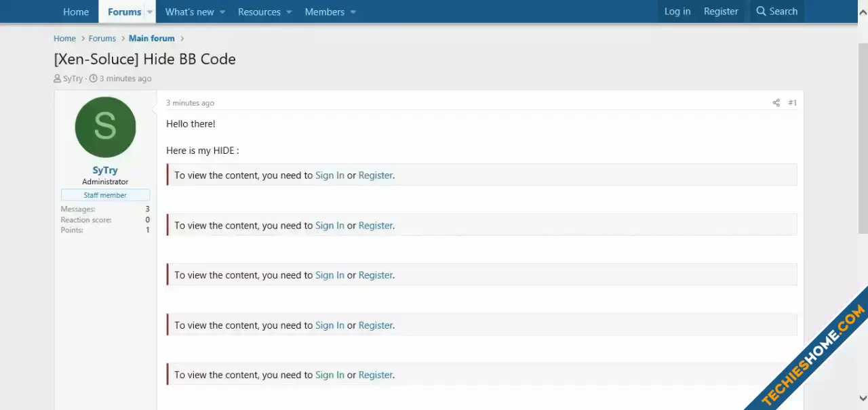The image size is (868, 410).
Task: Click the first hidden block's Register link
Action: [x=375, y=176]
